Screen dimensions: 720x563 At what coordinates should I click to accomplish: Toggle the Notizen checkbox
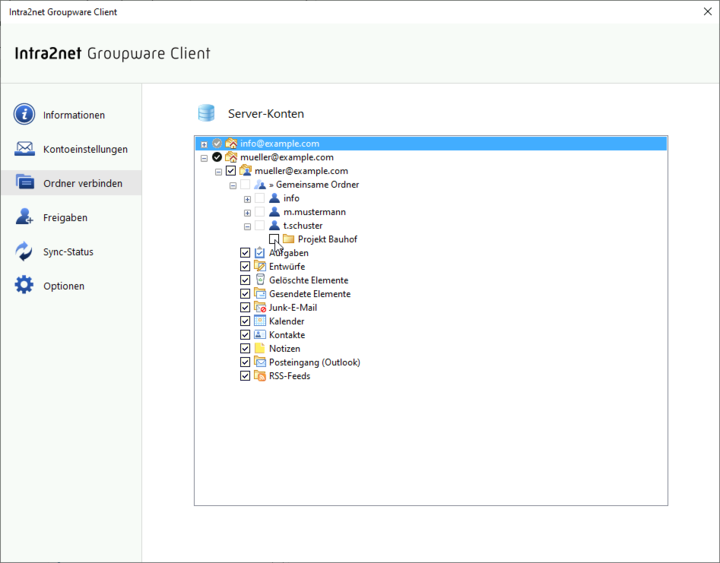point(245,348)
